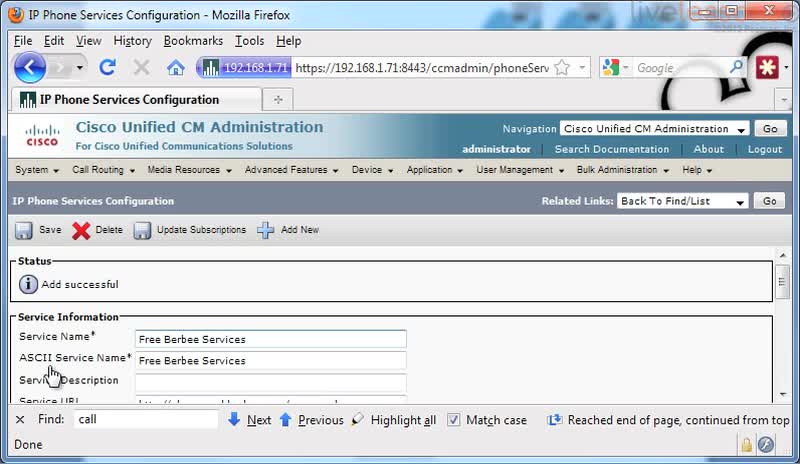Open a new tab with plus button
800x464 pixels.
pyautogui.click(x=278, y=100)
